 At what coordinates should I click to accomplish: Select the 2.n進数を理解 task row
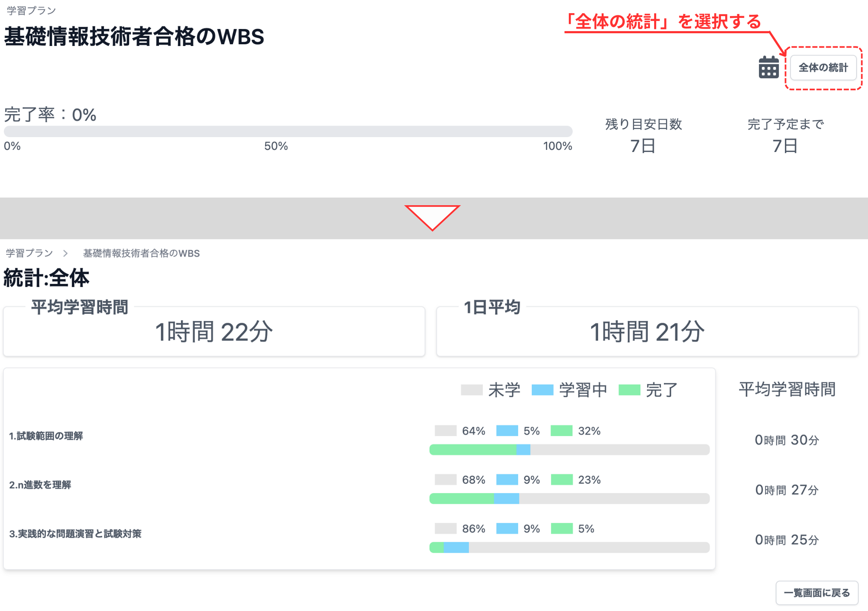coord(40,485)
